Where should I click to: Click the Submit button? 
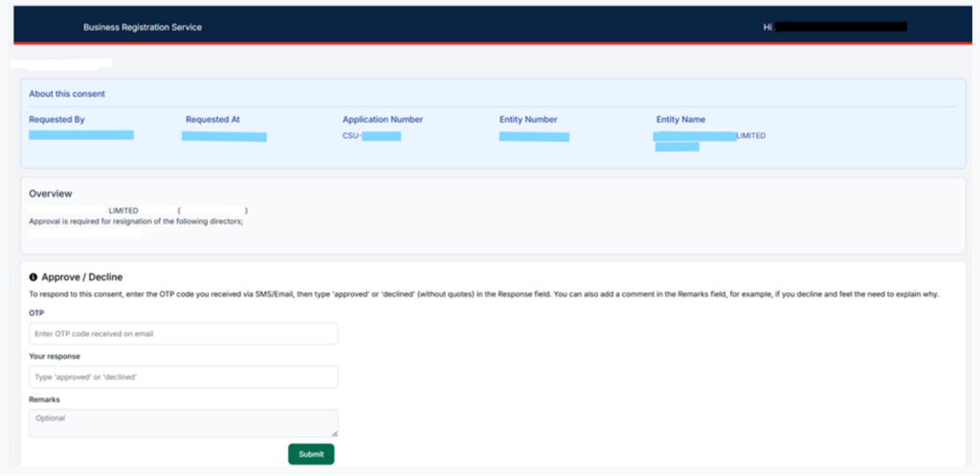click(311, 454)
